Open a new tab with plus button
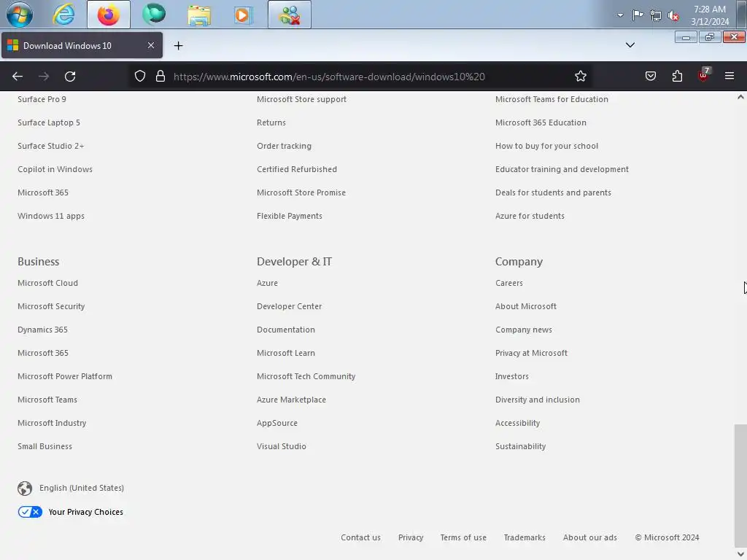 point(178,46)
